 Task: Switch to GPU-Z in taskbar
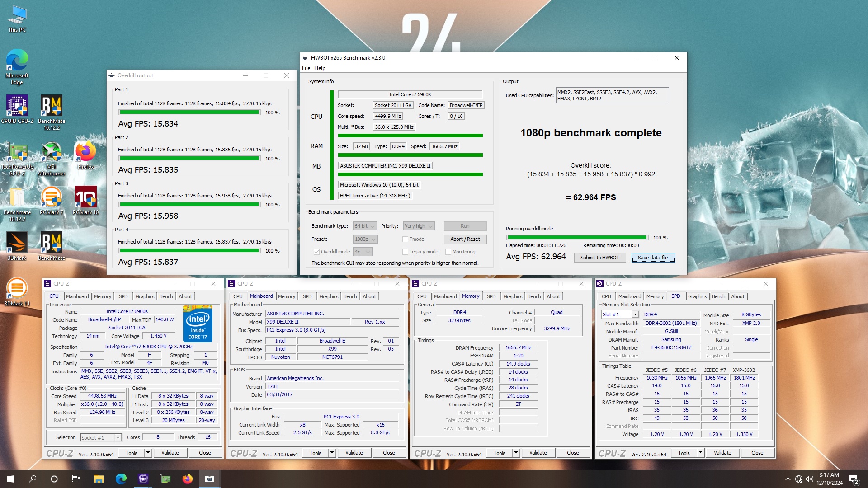(x=165, y=479)
